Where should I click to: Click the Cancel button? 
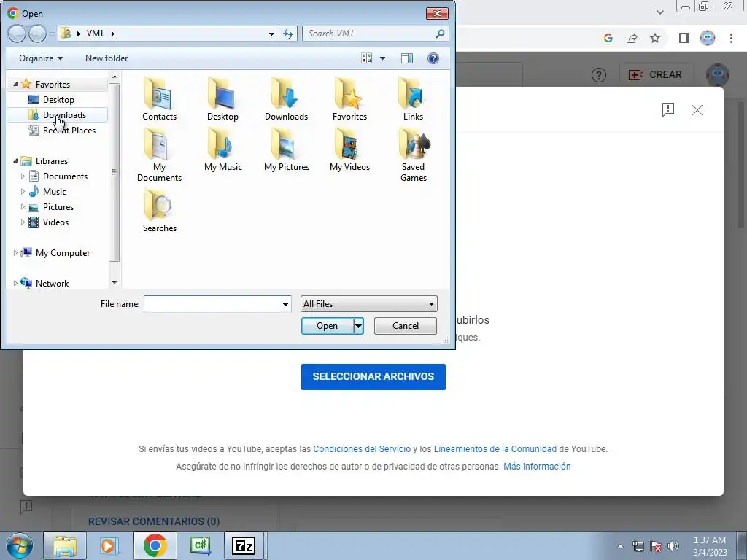click(x=406, y=326)
